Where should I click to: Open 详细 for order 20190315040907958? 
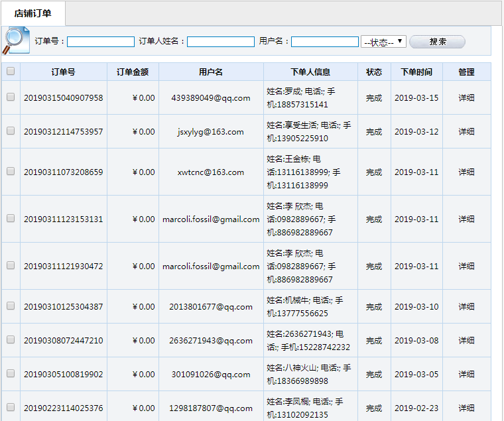[x=467, y=98]
